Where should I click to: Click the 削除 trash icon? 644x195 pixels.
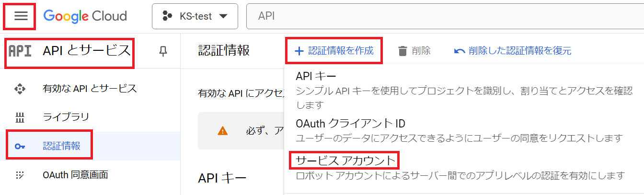pyautogui.click(x=402, y=51)
